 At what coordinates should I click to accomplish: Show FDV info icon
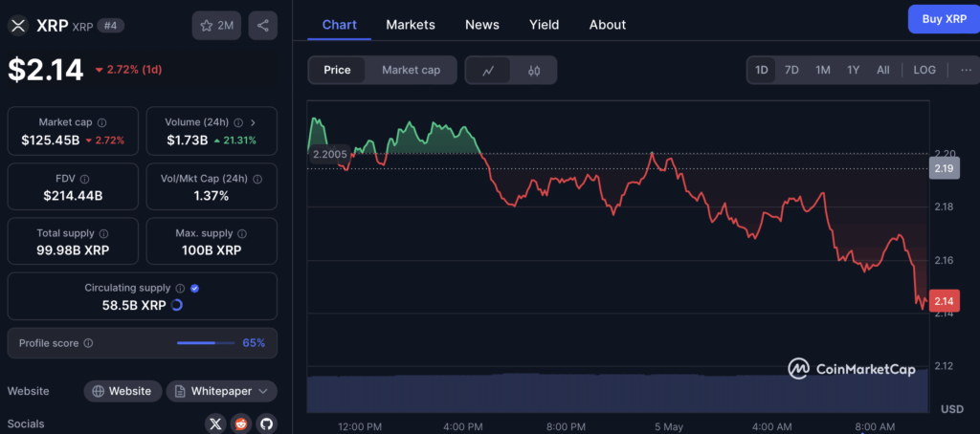coord(85,179)
